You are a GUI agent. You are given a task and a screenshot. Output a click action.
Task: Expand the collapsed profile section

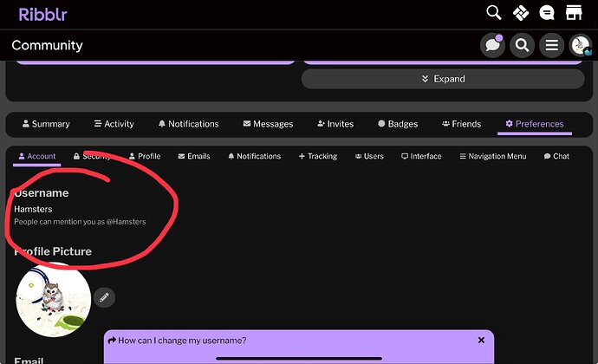442,79
